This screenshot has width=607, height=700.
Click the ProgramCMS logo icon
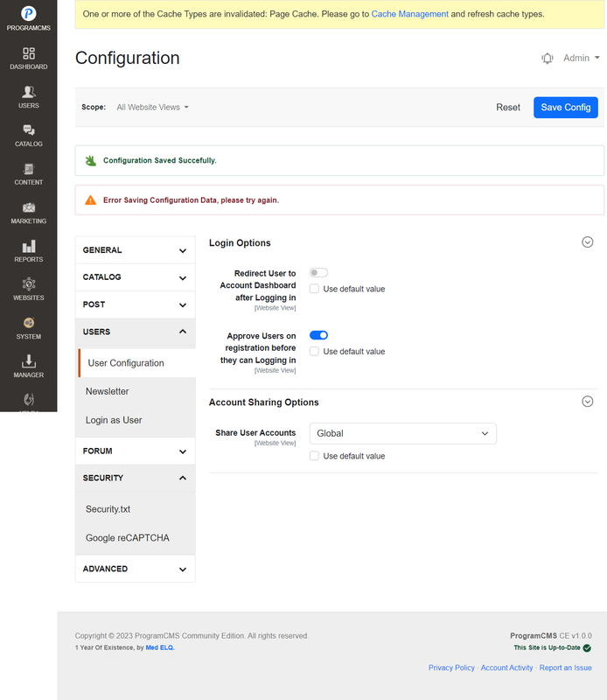point(29,13)
